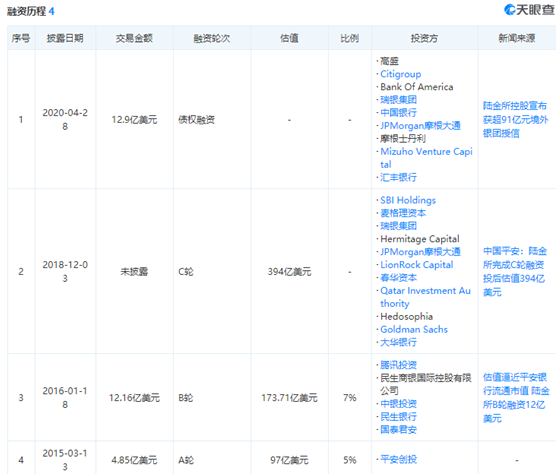
Task: Click the 中国银行 investor link
Action: click(398, 113)
